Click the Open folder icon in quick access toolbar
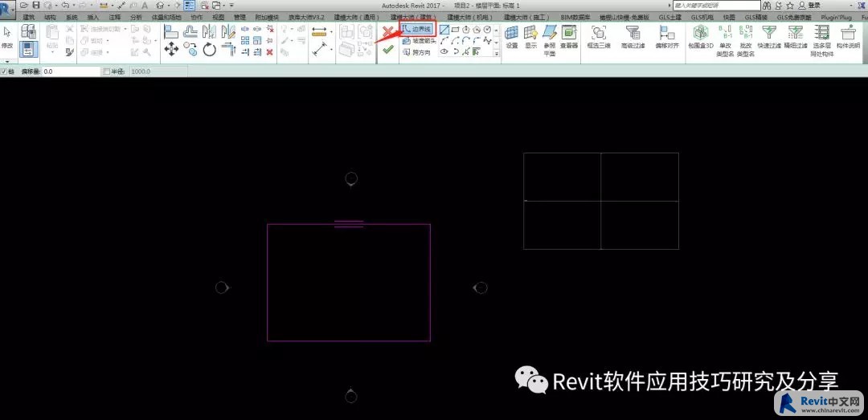Image resolution: width=868 pixels, height=420 pixels. pyautogui.click(x=24, y=5)
